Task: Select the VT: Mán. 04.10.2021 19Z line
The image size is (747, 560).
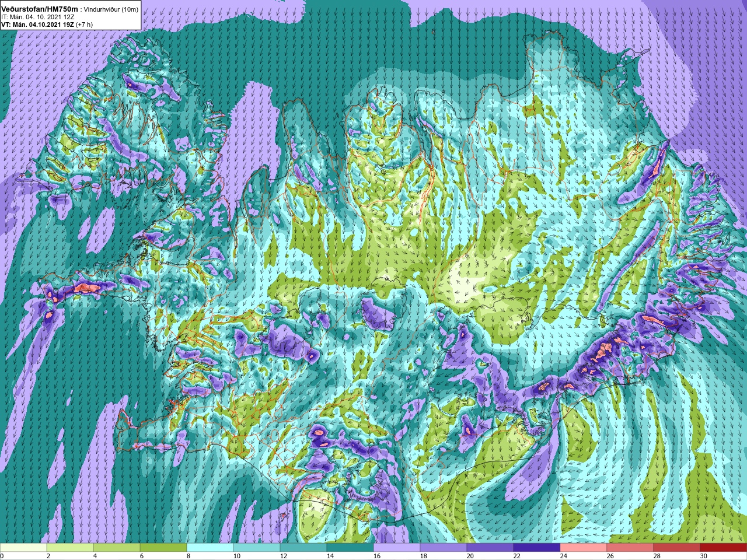Action: [x=37, y=24]
